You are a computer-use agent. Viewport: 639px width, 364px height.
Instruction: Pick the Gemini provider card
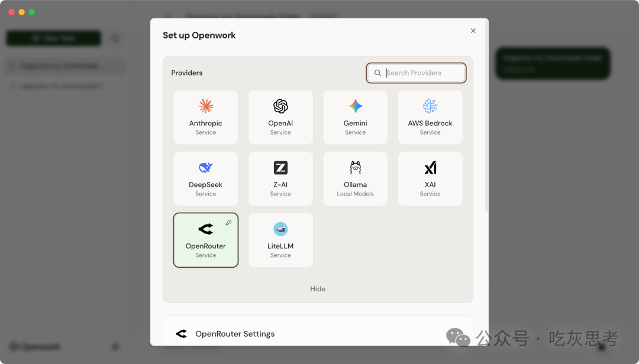[356, 117]
